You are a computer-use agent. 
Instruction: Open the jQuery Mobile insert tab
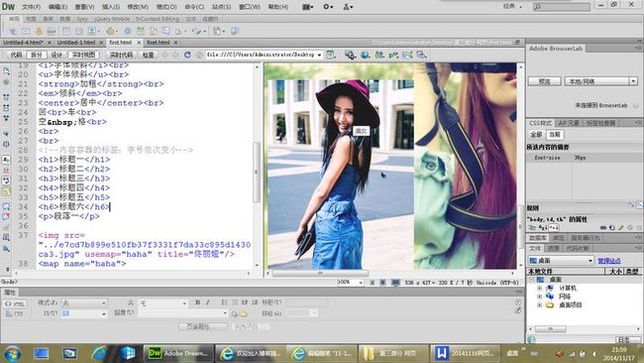(x=112, y=19)
